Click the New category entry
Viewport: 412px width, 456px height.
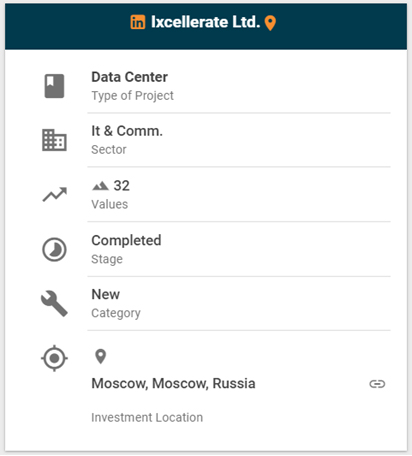click(106, 294)
